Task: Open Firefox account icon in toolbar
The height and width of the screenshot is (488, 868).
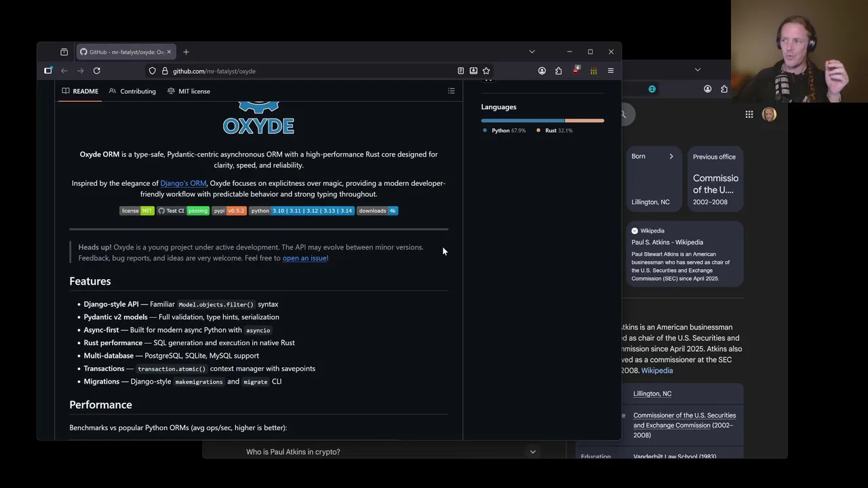Action: tap(542, 70)
